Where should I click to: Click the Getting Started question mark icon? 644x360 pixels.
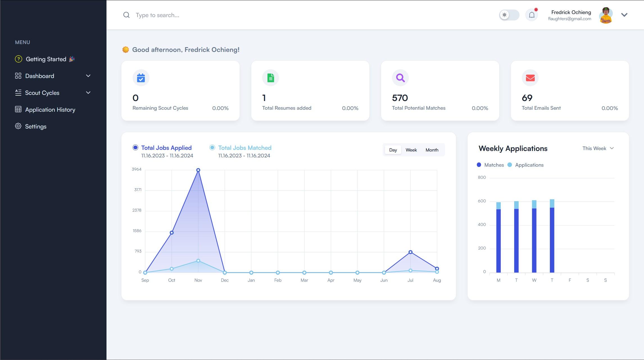click(18, 59)
